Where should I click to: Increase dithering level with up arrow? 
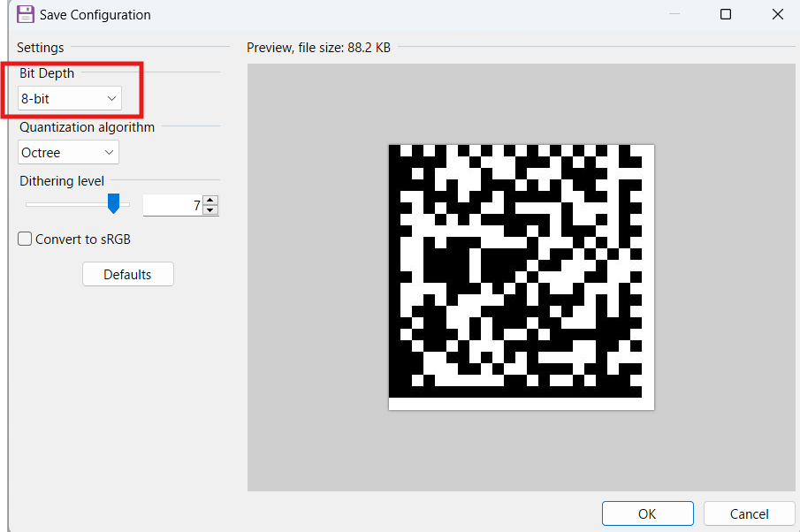click(210, 201)
